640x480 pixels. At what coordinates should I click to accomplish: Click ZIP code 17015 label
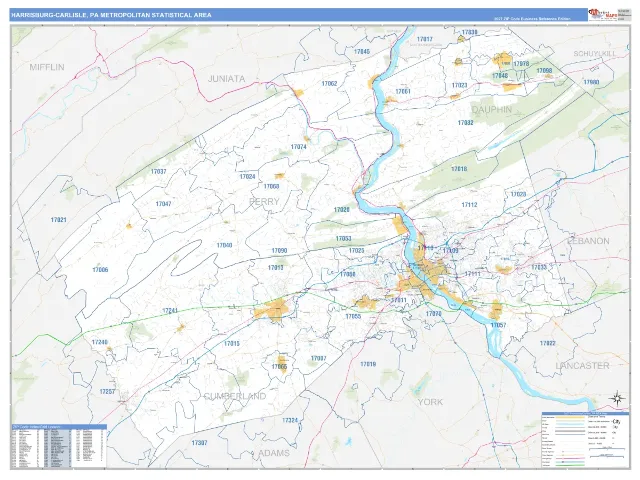232,344
